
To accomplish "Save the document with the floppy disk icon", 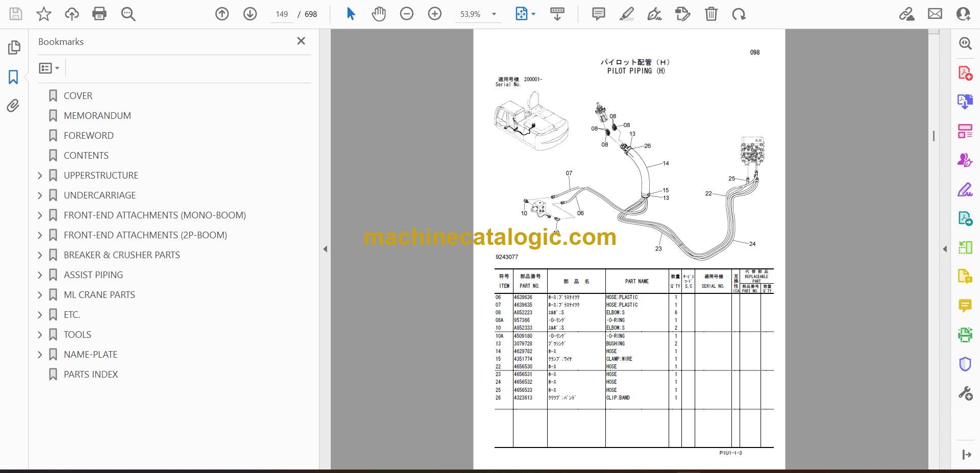I will pos(16,14).
